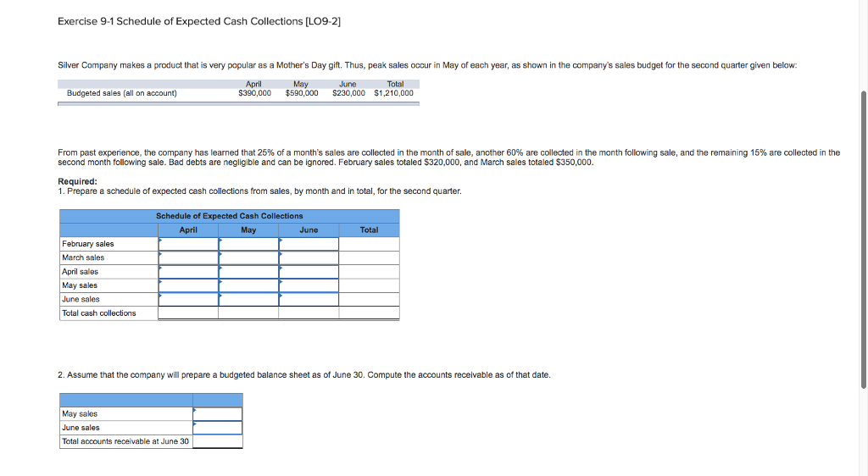Click 'April sales' row label
Screen dimensions: 868x476
[81, 271]
